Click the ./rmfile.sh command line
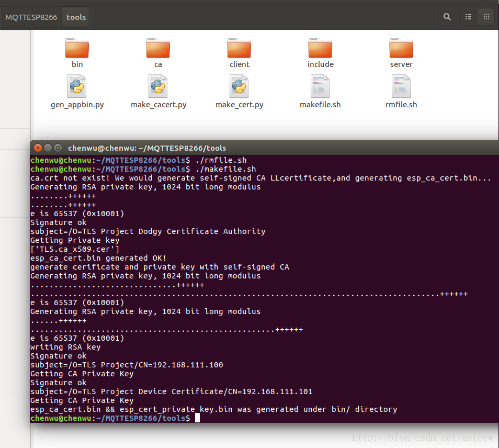The image size is (499, 448). 139,160
